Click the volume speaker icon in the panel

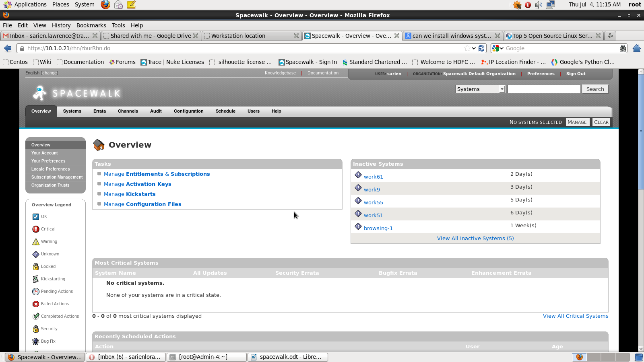[x=539, y=4]
